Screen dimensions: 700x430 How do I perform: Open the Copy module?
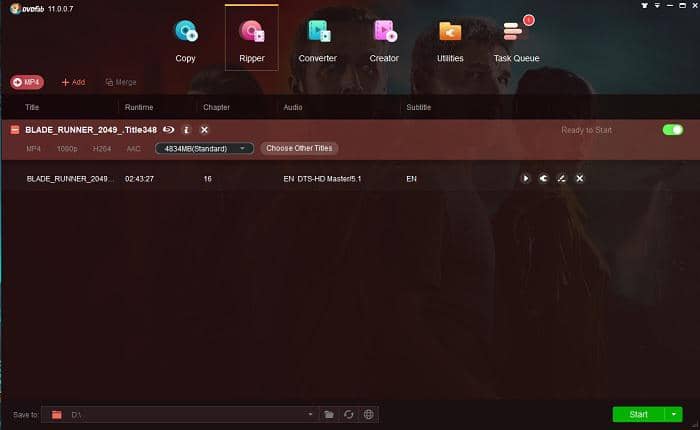185,41
